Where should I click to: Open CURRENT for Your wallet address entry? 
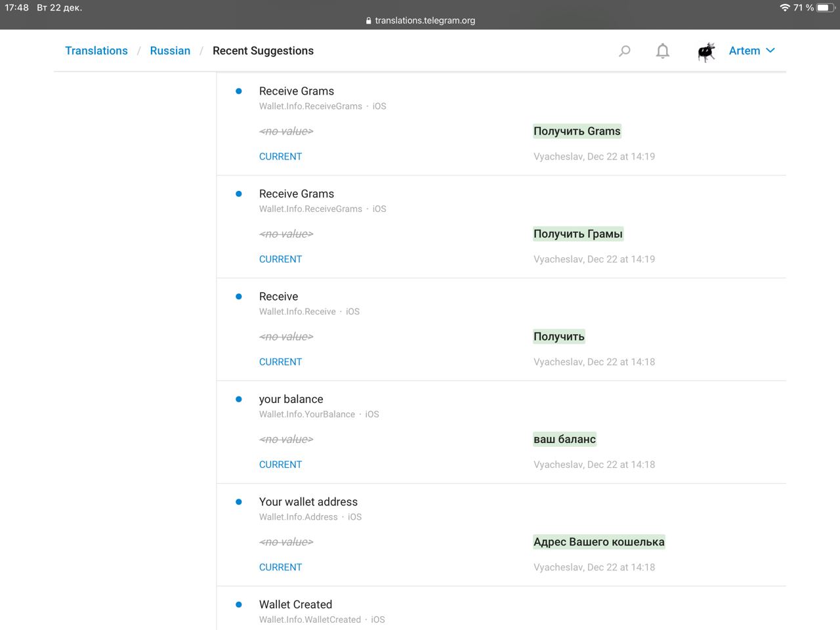(280, 567)
